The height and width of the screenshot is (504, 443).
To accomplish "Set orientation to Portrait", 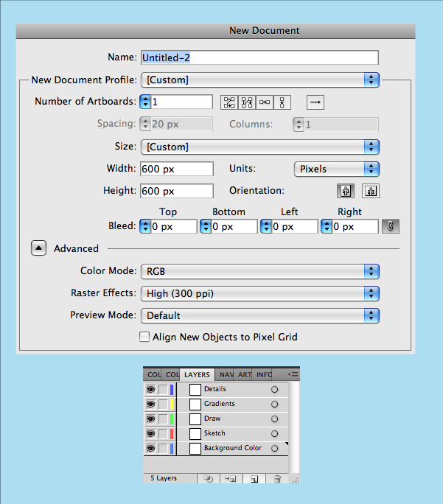I will coord(345,191).
